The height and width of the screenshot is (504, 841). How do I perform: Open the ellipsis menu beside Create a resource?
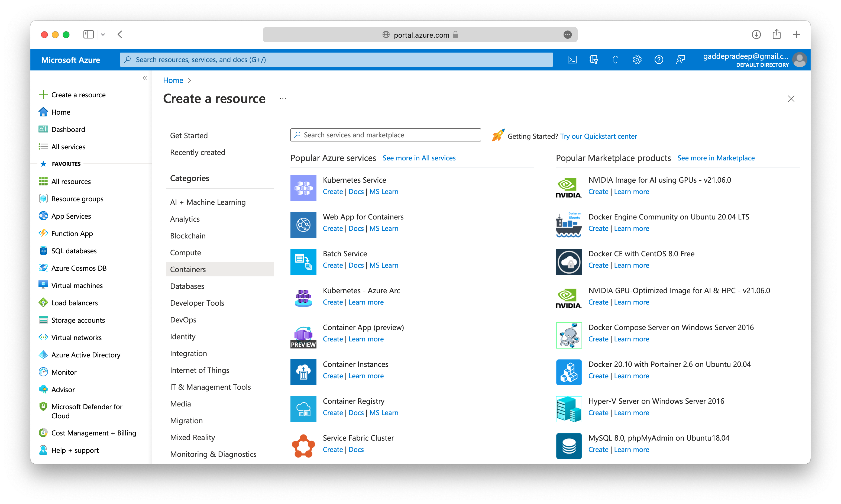pos(283,99)
